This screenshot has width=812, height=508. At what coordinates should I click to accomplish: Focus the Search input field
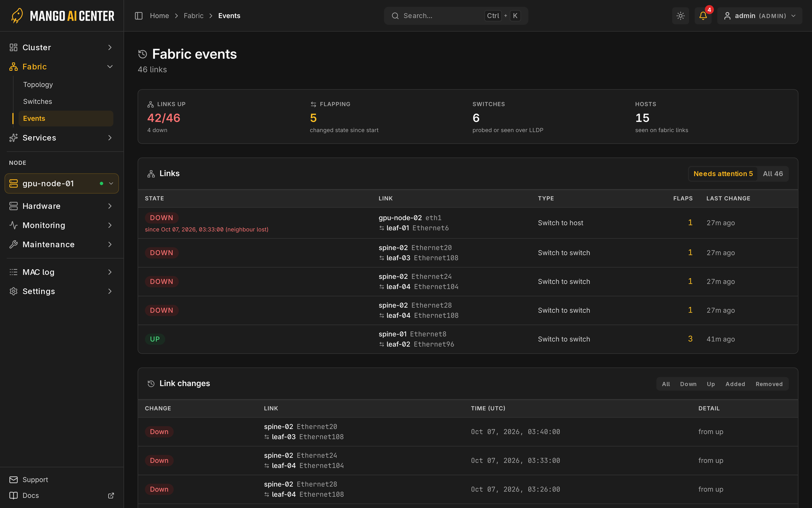tap(456, 16)
